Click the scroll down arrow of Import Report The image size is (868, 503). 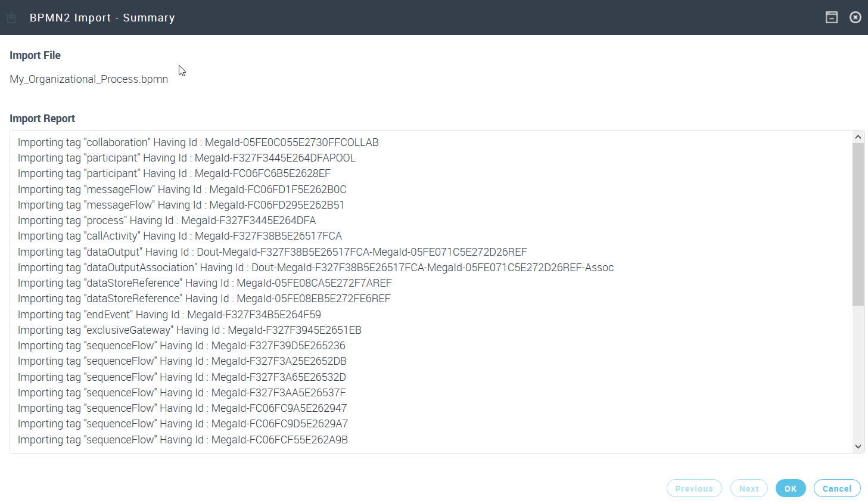[858, 446]
